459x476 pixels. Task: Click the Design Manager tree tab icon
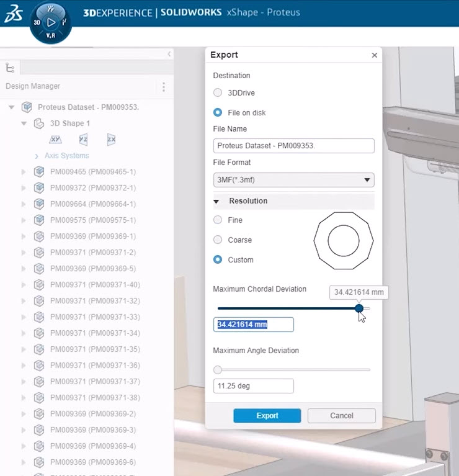click(9, 67)
